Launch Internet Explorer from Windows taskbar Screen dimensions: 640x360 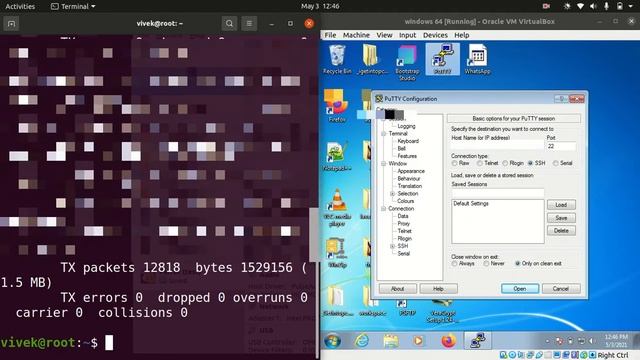tap(362, 340)
